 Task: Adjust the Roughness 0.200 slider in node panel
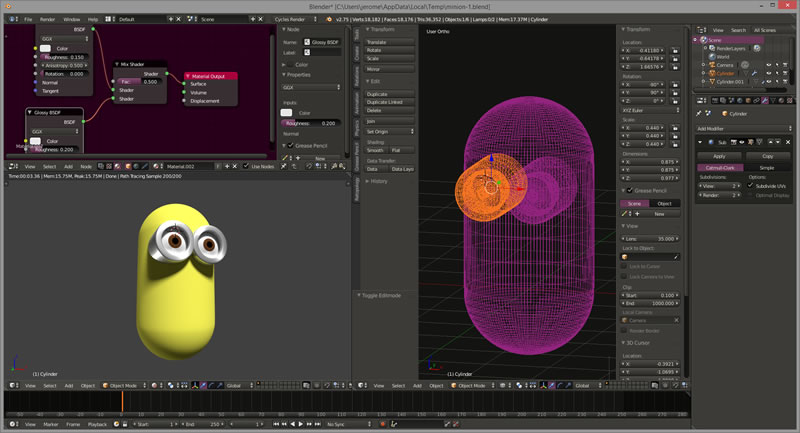(x=311, y=123)
